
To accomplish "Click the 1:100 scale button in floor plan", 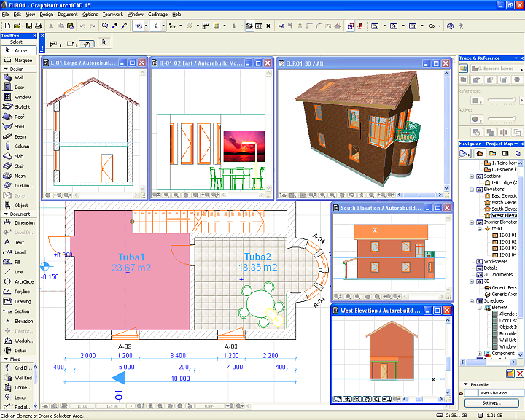I will coord(82,406).
